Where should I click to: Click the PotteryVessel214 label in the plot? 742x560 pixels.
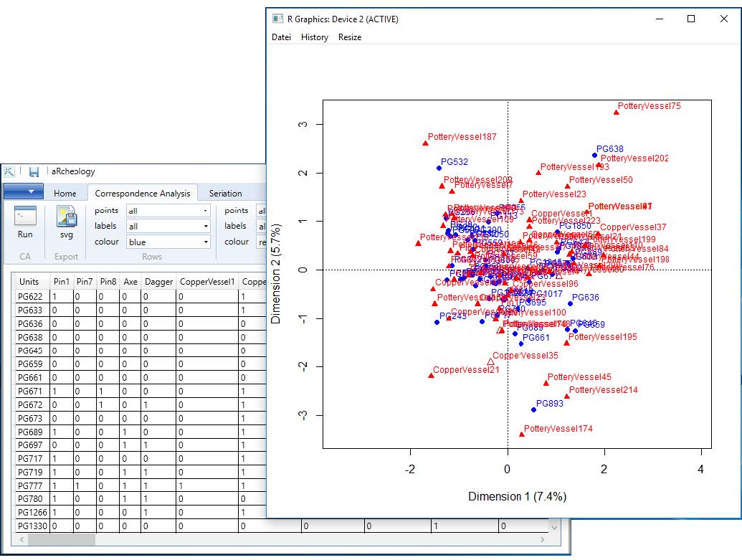(x=604, y=389)
